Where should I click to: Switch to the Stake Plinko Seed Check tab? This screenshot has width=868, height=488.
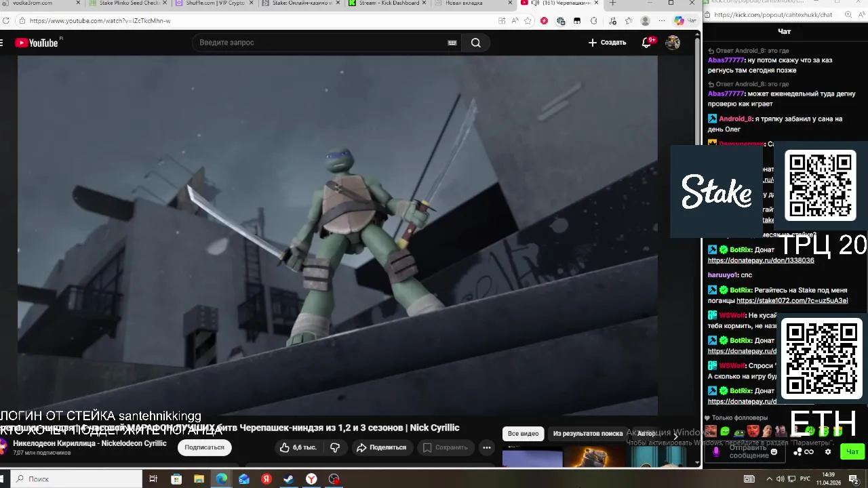click(127, 3)
